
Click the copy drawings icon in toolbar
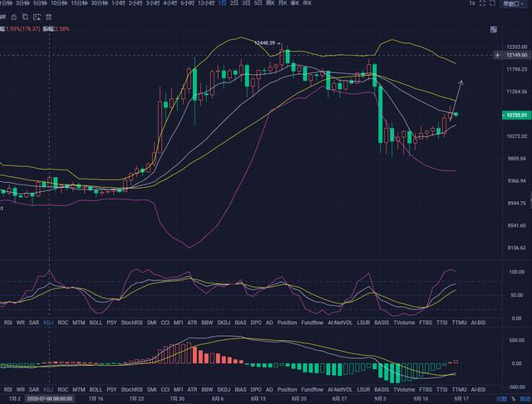click(x=25, y=17)
